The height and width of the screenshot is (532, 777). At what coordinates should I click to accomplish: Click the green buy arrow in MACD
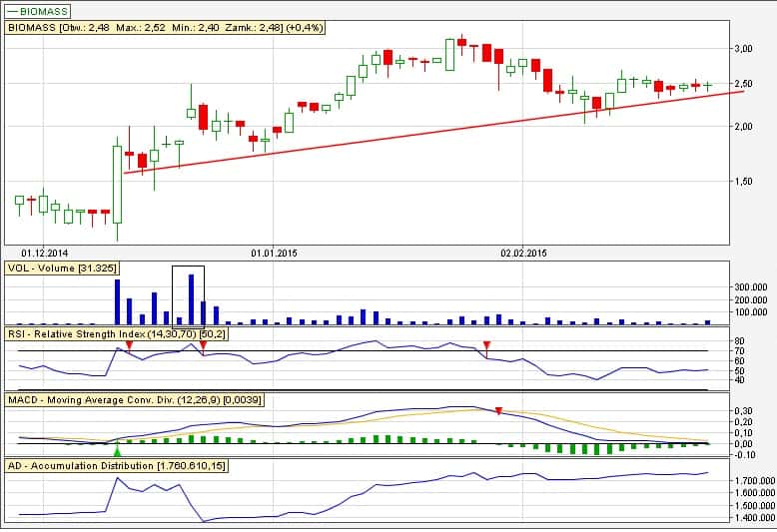click(117, 451)
